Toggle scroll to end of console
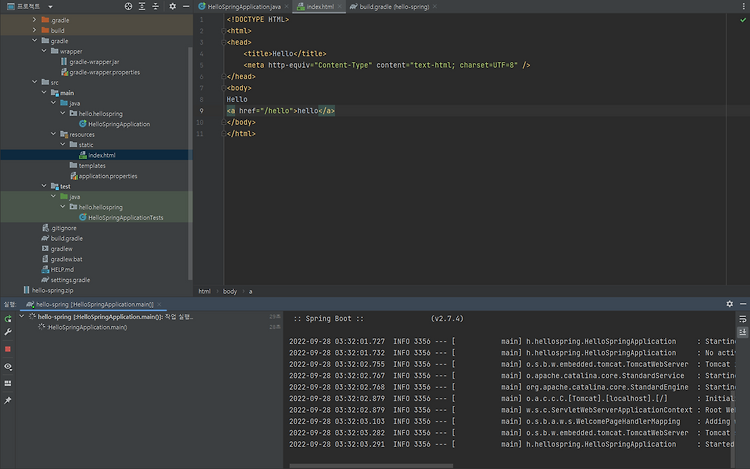Viewport: 750px width, 469px height. click(742, 332)
